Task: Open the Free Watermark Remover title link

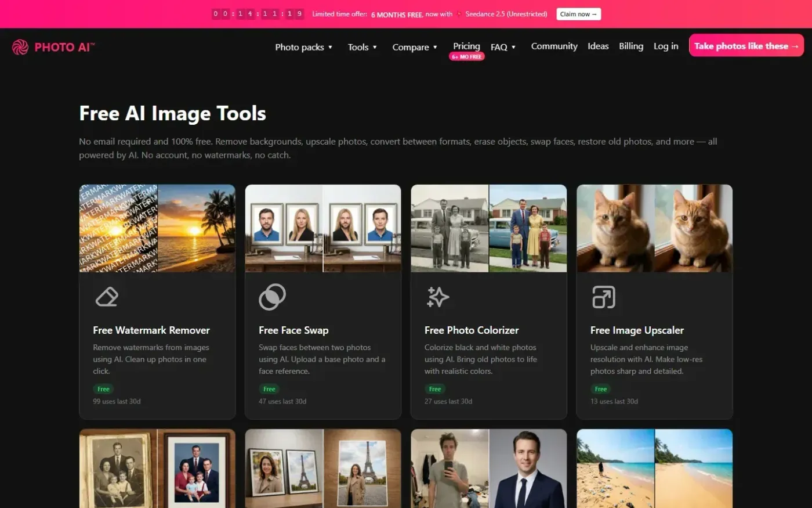Action: coord(151,330)
